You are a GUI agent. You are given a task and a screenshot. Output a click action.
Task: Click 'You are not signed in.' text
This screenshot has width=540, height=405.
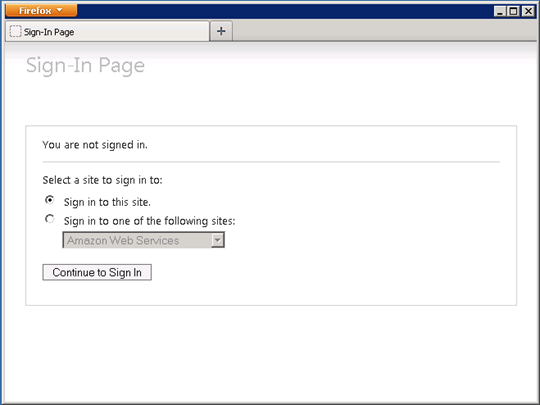(x=95, y=145)
